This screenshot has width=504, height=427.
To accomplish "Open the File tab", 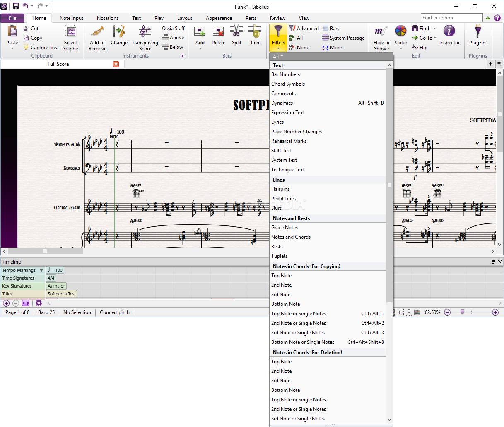I will pos(12,18).
